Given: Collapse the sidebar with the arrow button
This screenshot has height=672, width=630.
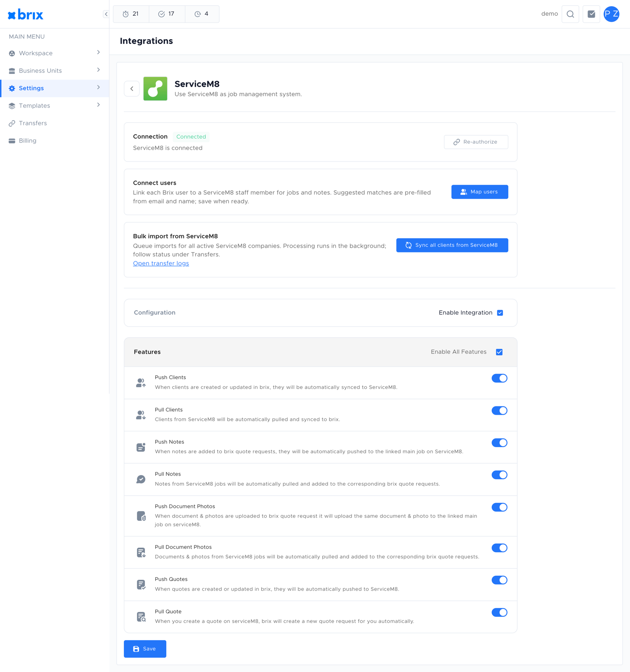Looking at the screenshot, I should point(106,14).
